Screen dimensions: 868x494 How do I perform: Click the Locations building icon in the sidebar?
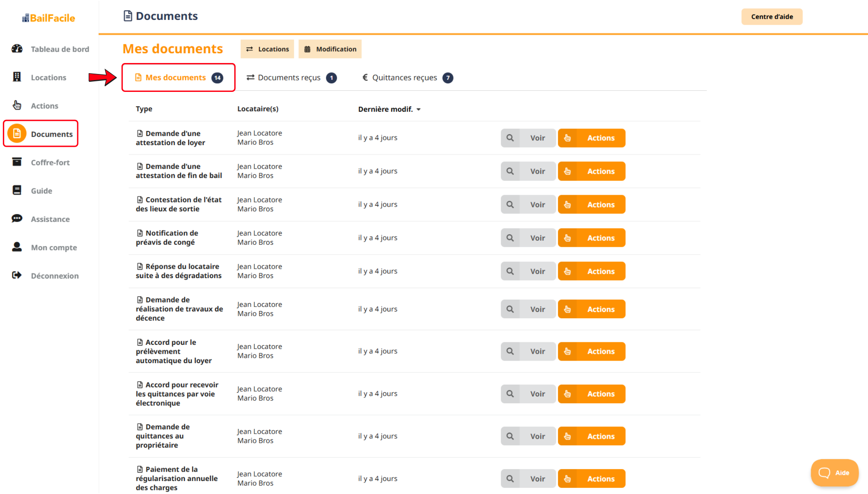17,77
